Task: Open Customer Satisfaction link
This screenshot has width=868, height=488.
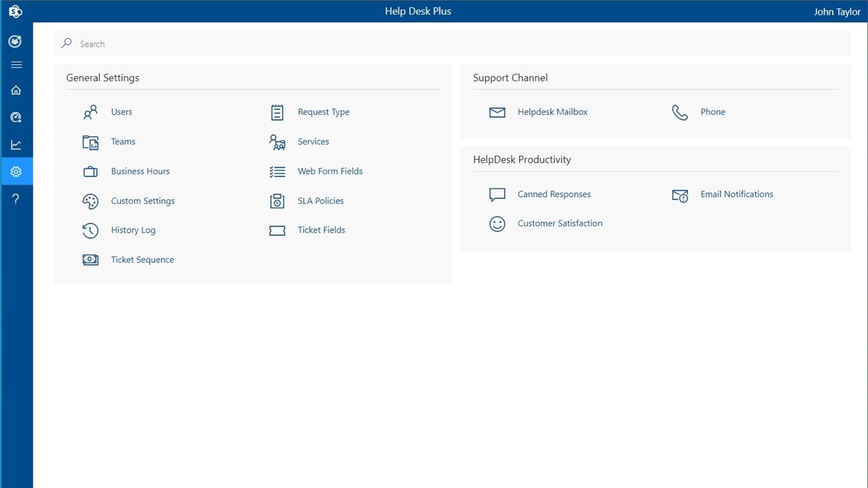Action: pyautogui.click(x=560, y=224)
